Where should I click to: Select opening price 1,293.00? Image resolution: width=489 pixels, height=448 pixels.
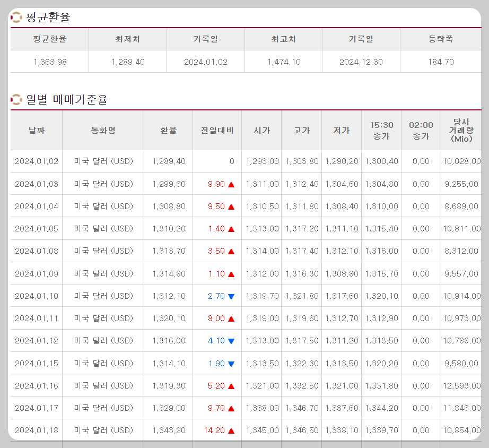[x=262, y=161]
